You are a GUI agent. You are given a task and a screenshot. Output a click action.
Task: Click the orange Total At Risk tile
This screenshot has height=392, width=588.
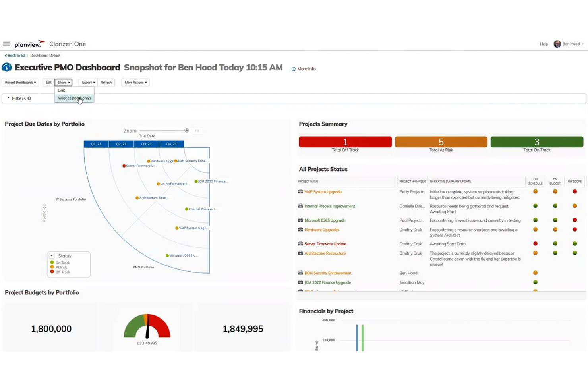(441, 142)
